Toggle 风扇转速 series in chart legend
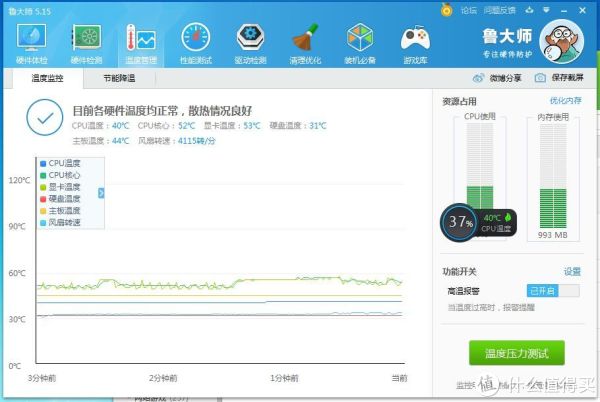 click(60, 223)
